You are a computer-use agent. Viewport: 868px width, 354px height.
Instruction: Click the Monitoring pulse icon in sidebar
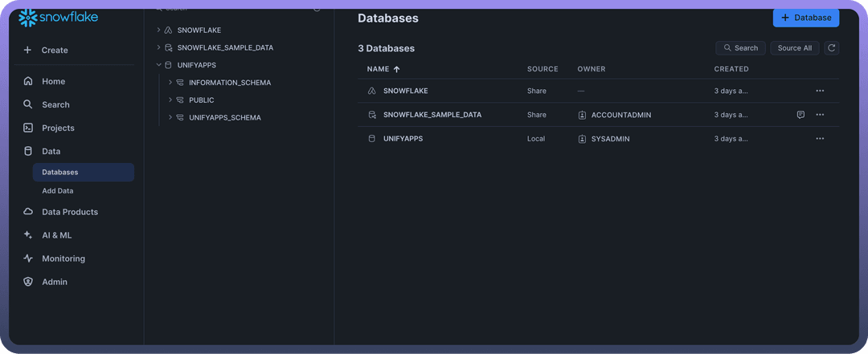pyautogui.click(x=28, y=258)
